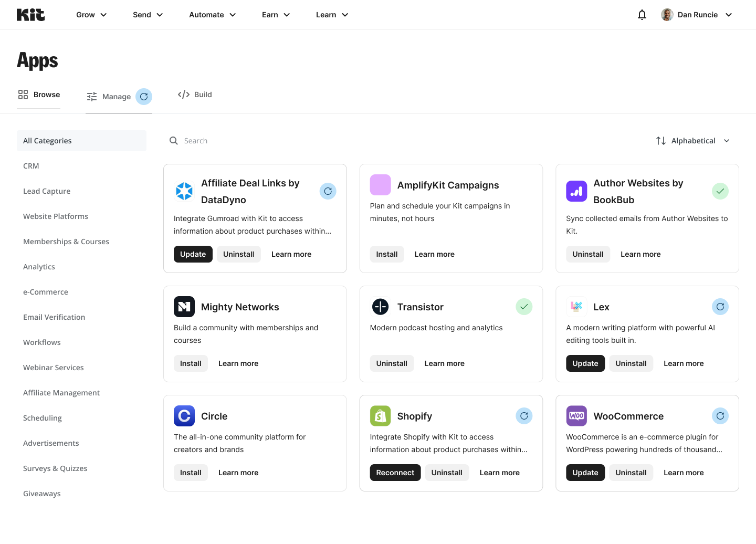Click the Build code brackets icon

184,95
